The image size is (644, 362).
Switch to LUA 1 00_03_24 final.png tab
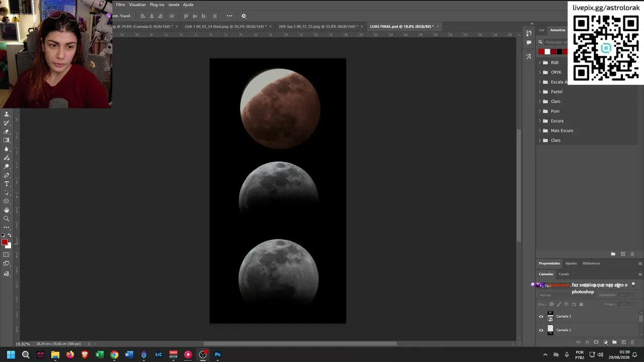click(x=225, y=27)
